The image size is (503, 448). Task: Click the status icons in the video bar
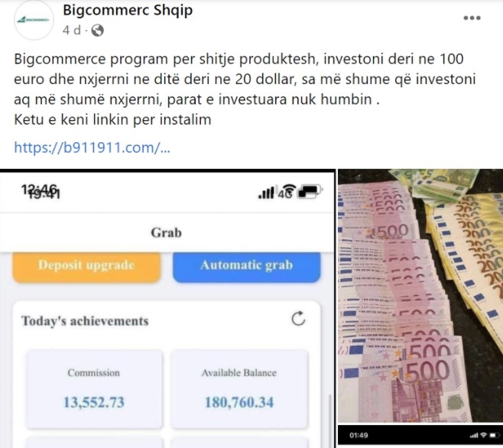pyautogui.click(x=484, y=436)
